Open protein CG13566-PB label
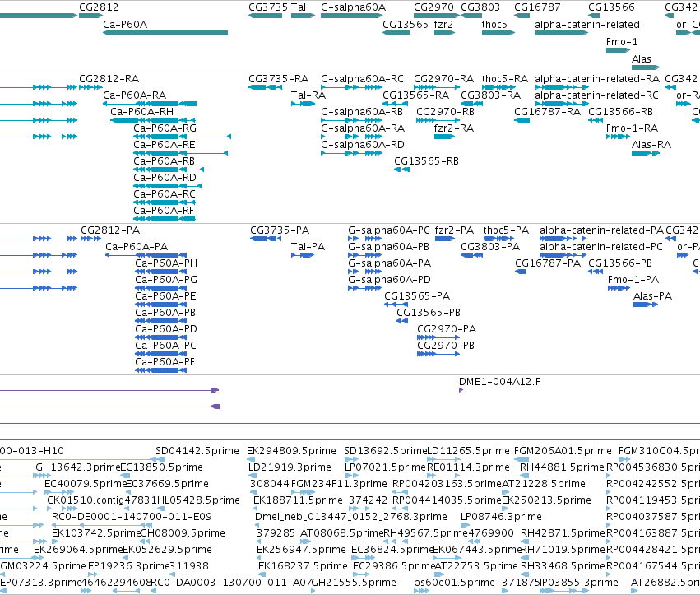The height and width of the screenshot is (595, 700). point(620,263)
